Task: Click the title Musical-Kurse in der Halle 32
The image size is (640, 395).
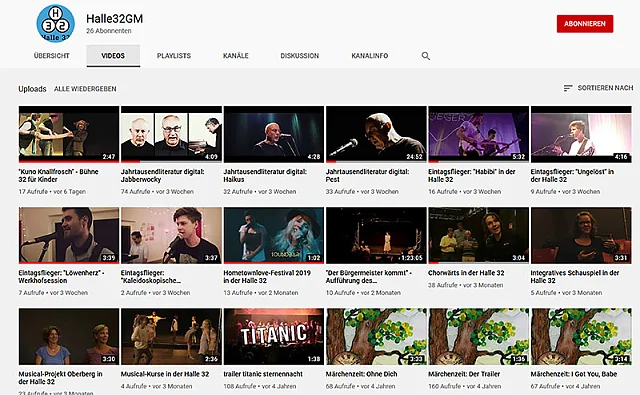Action: pyautogui.click(x=165, y=374)
